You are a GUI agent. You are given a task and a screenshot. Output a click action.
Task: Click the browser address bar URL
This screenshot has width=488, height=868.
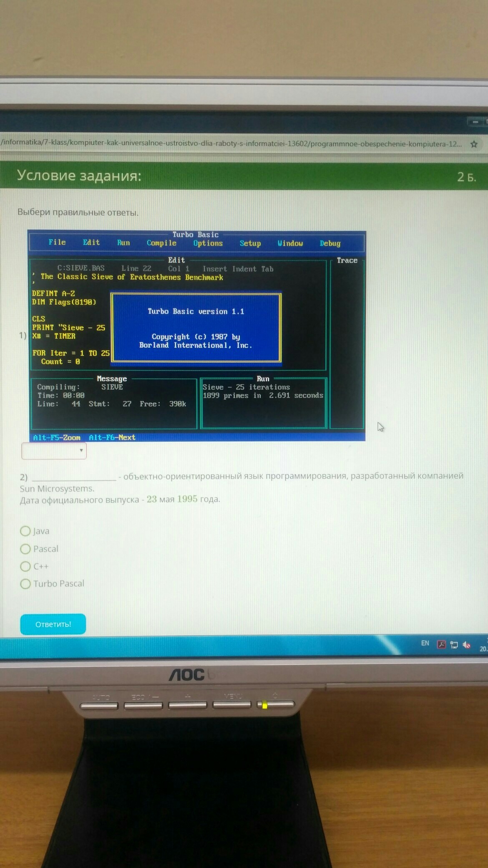point(231,143)
